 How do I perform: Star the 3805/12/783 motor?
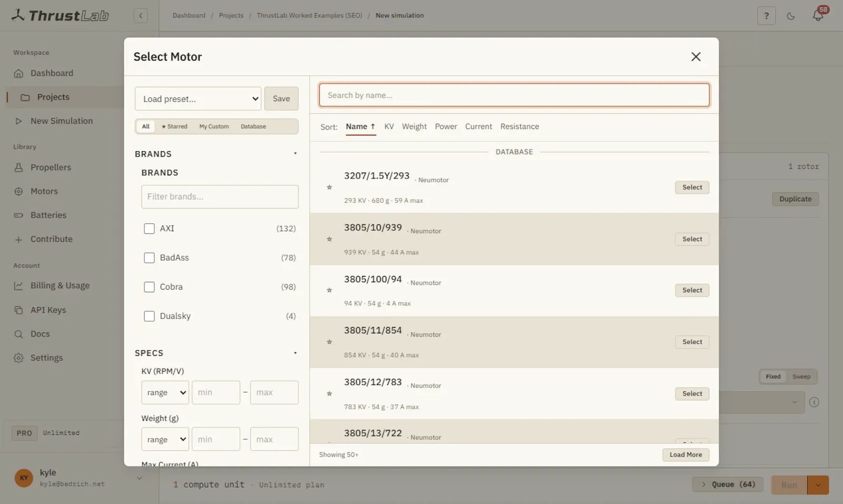point(329,393)
